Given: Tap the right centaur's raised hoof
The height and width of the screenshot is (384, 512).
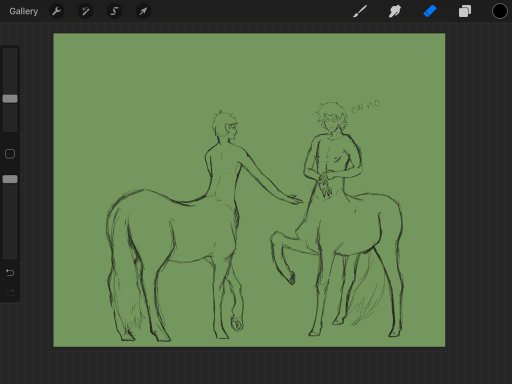Looking at the screenshot, I should coord(291,278).
